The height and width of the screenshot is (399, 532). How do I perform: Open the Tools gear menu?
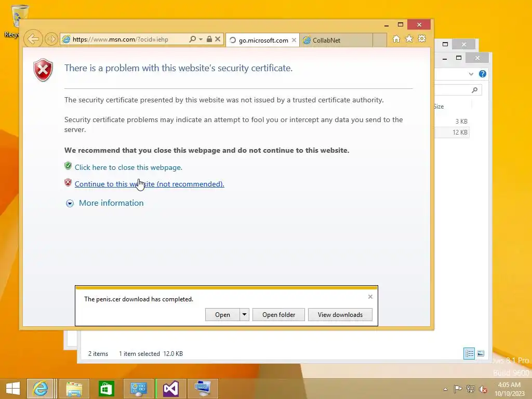[x=422, y=38]
